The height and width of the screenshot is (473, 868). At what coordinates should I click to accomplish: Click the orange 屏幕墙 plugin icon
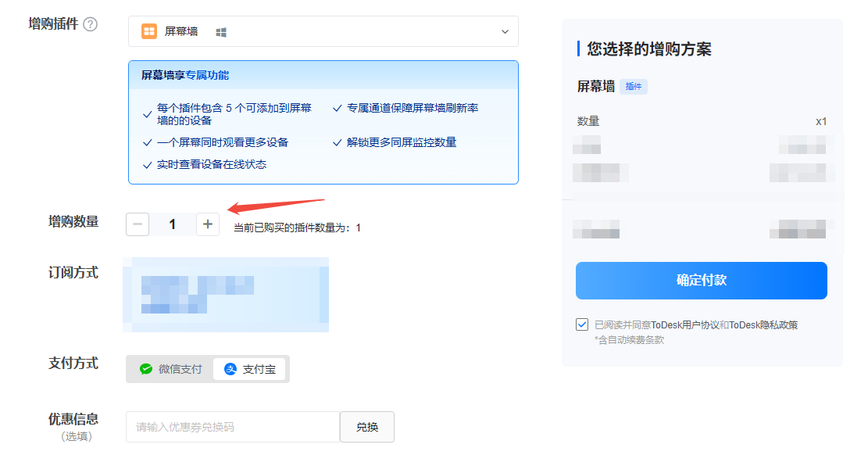tap(148, 31)
